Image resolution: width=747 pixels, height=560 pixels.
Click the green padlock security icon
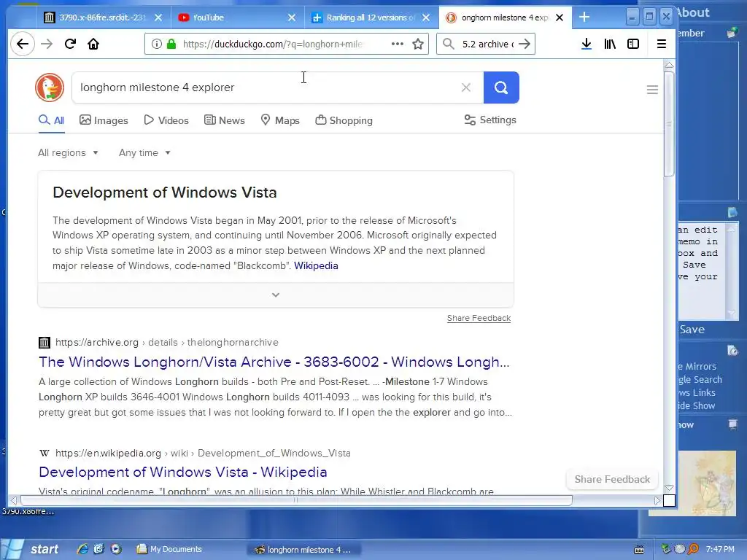171,44
